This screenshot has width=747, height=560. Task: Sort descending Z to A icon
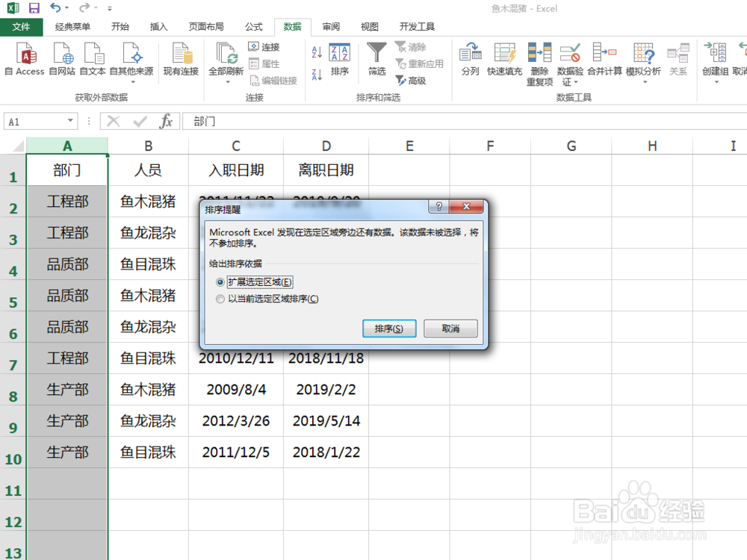coord(317,74)
